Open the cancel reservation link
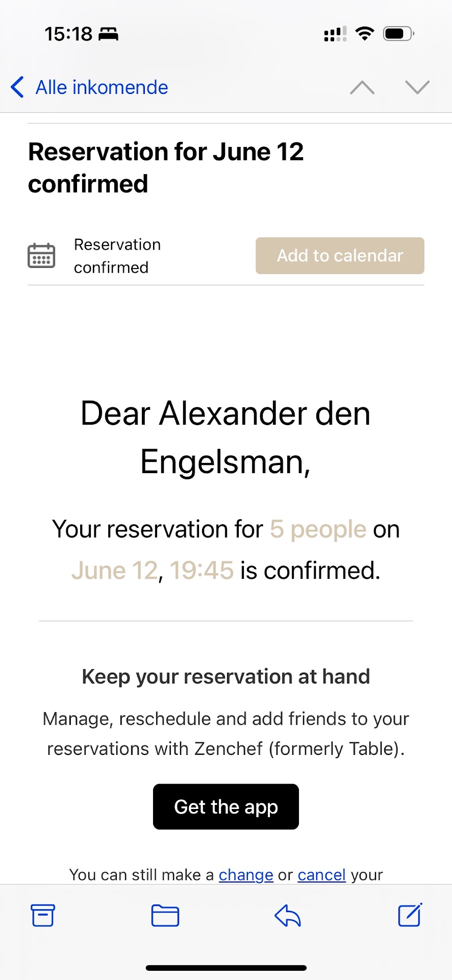The width and height of the screenshot is (452, 980). point(321,875)
